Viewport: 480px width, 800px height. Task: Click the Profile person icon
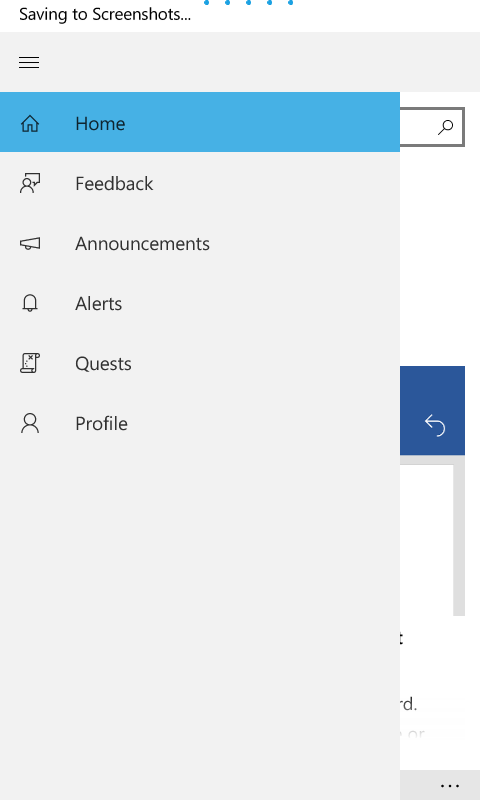[x=30, y=423]
